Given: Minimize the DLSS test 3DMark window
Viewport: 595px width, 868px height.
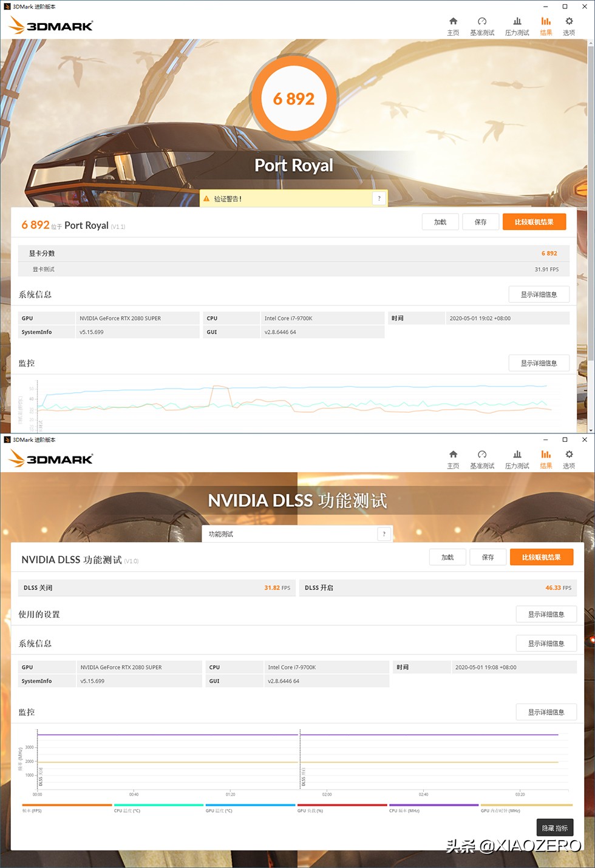Looking at the screenshot, I should [545, 439].
